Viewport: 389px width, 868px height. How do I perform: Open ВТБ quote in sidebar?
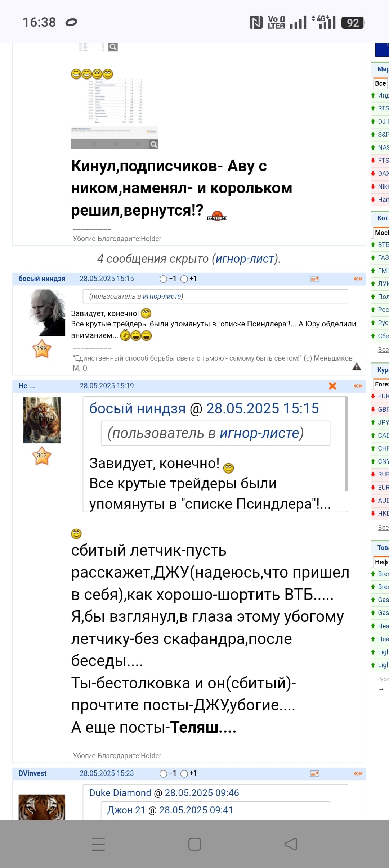383,245
